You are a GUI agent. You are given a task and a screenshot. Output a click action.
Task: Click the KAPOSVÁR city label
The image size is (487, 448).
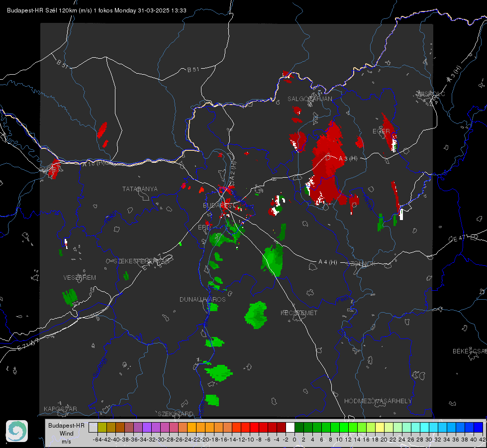pos(60,409)
